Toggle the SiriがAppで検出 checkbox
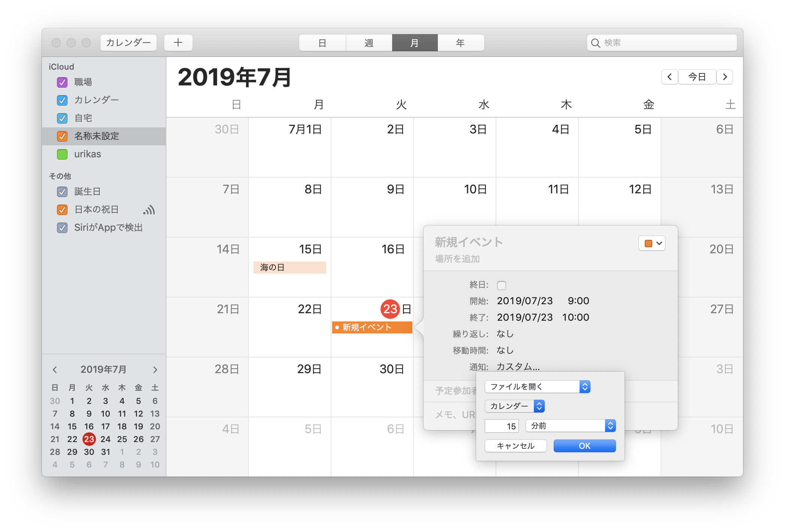 [62, 227]
